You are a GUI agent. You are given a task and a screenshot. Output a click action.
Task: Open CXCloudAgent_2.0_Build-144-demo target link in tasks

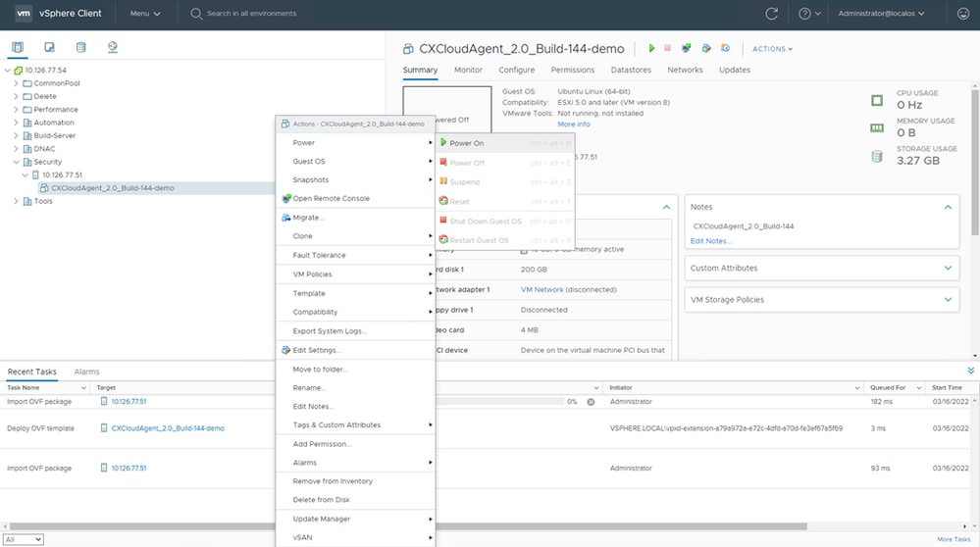click(168, 428)
